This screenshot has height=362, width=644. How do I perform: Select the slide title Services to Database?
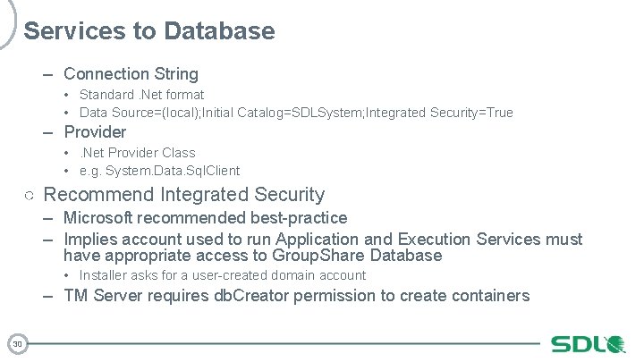pyautogui.click(x=149, y=31)
